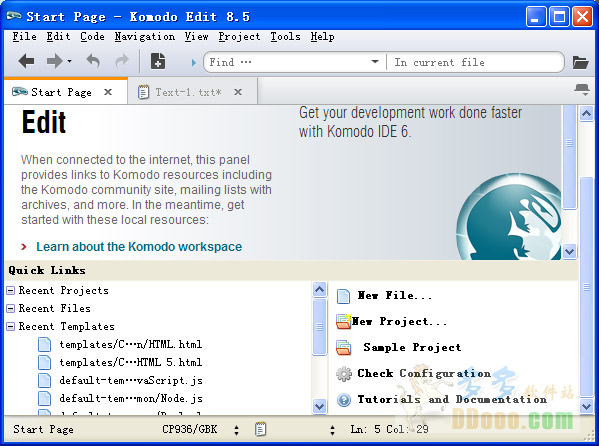Image resolution: width=599 pixels, height=446 pixels.
Task: Open the Code menu
Action: (92, 37)
